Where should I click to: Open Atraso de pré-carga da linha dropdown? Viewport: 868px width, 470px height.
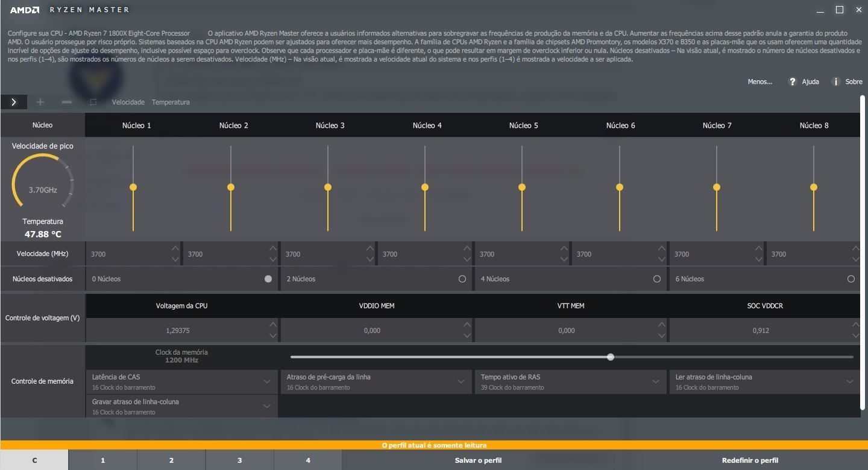click(x=376, y=382)
